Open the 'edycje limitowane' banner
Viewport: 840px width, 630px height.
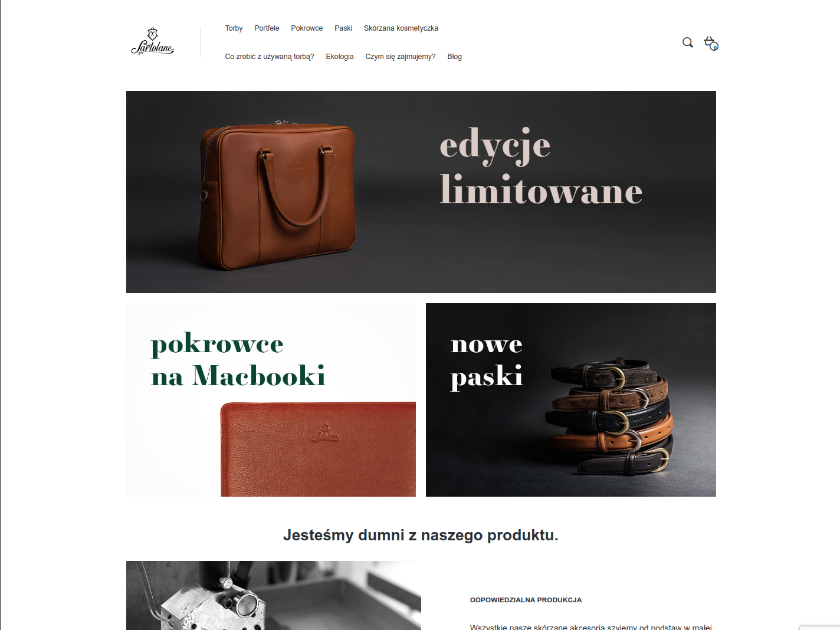[421, 192]
